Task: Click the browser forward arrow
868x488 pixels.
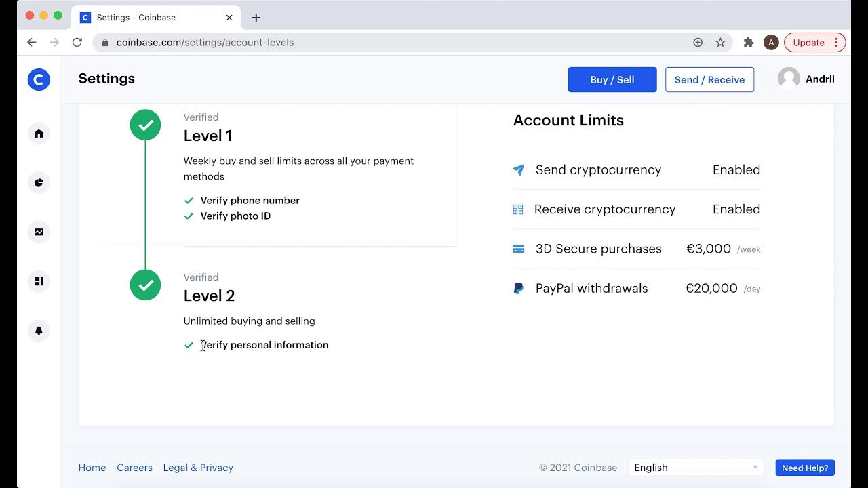Action: (55, 42)
